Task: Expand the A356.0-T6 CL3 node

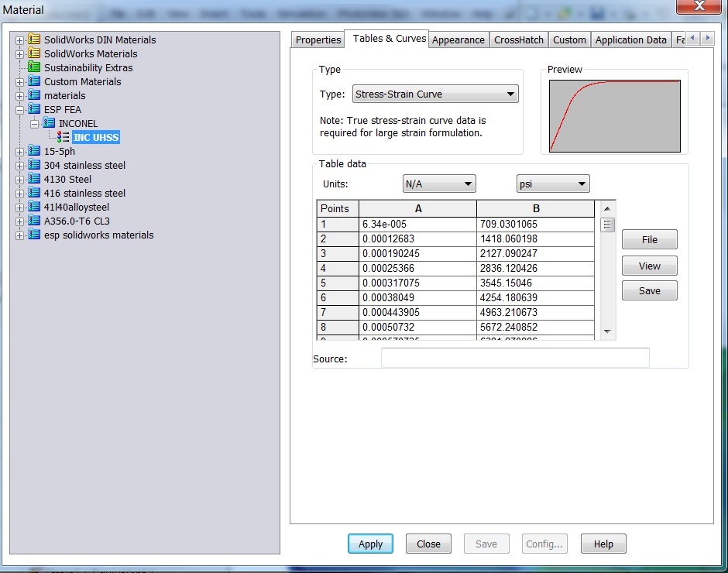Action: pyautogui.click(x=19, y=221)
